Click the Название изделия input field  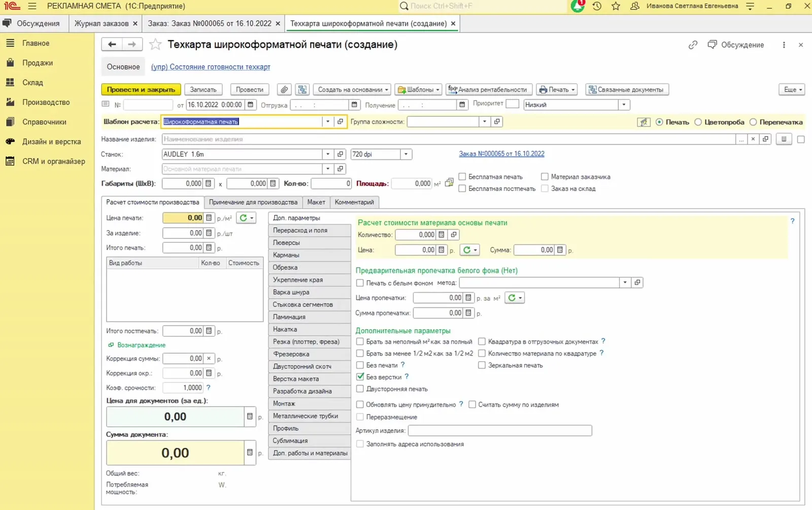[x=449, y=139]
